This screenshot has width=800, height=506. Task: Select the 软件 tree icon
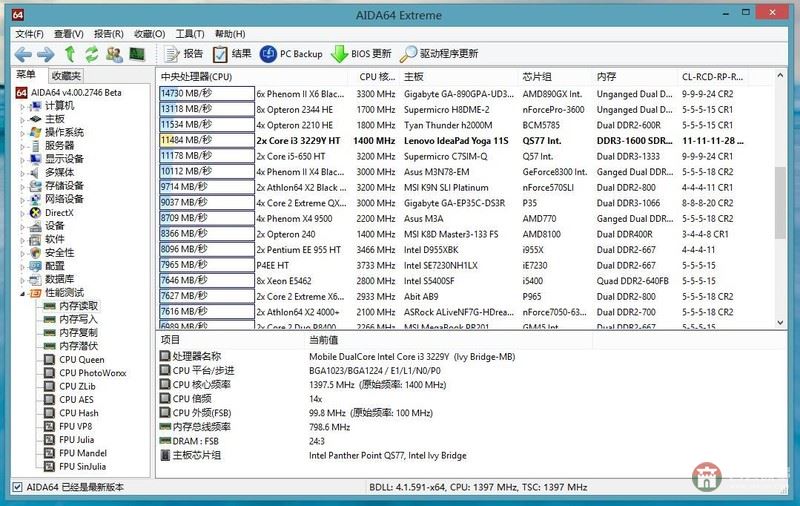tap(35, 239)
